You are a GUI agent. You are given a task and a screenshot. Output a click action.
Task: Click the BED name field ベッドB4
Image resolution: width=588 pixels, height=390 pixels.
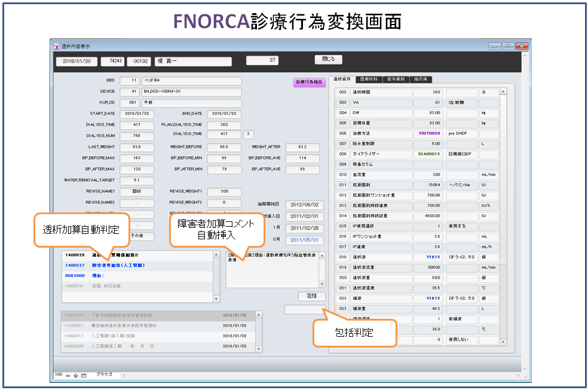pyautogui.click(x=191, y=81)
